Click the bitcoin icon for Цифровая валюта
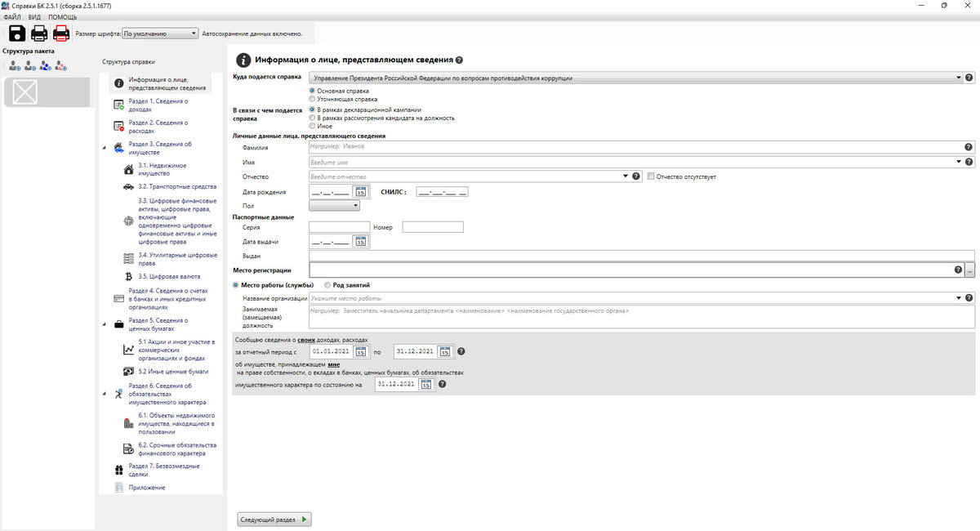This screenshot has height=531, width=980. tap(128, 277)
